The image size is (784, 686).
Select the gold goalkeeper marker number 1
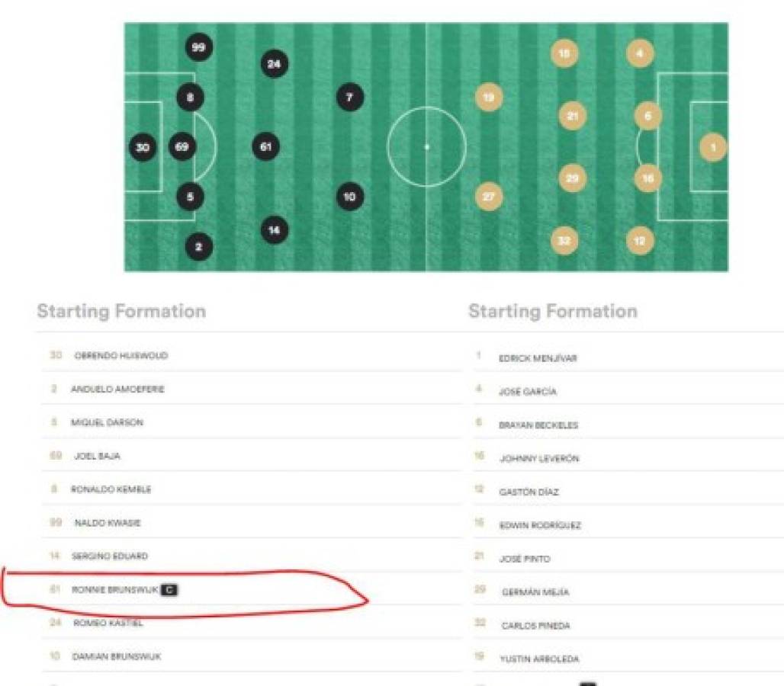pos(713,147)
